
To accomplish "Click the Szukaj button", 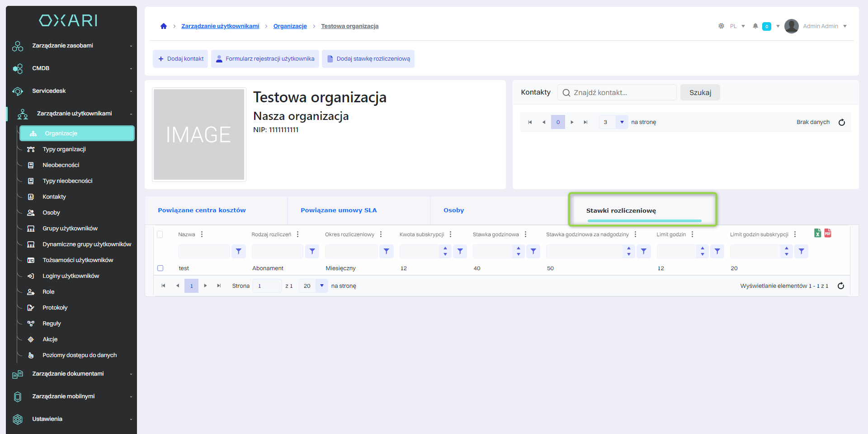I will click(x=700, y=93).
